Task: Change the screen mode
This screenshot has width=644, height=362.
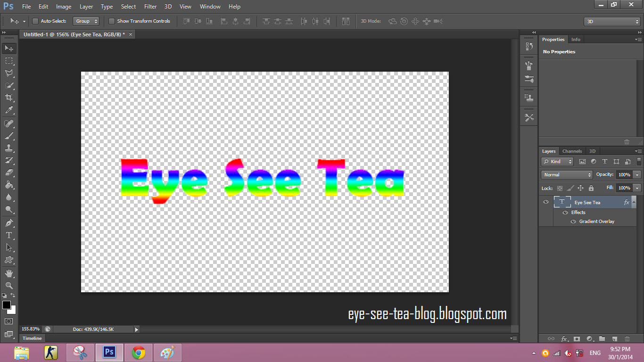Action: click(x=9, y=334)
